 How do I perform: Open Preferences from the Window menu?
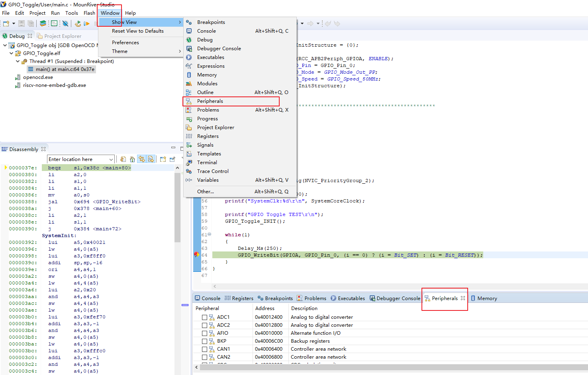pos(125,42)
